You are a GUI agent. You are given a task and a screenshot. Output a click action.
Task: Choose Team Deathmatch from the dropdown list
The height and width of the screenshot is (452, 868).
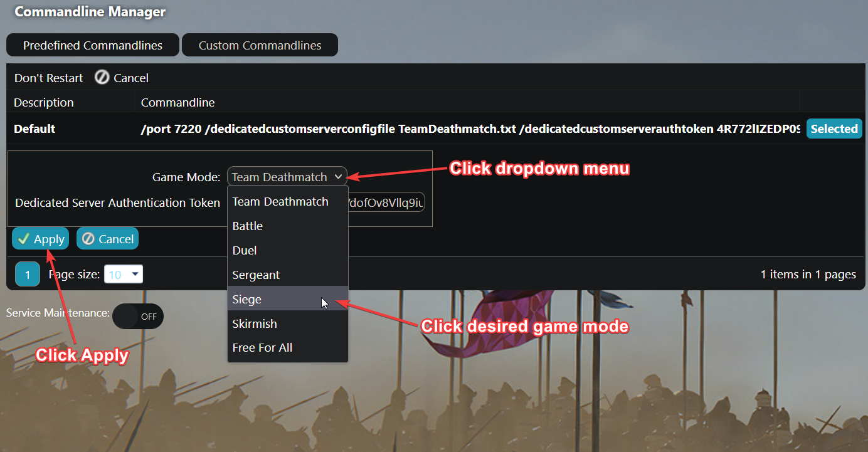click(280, 201)
